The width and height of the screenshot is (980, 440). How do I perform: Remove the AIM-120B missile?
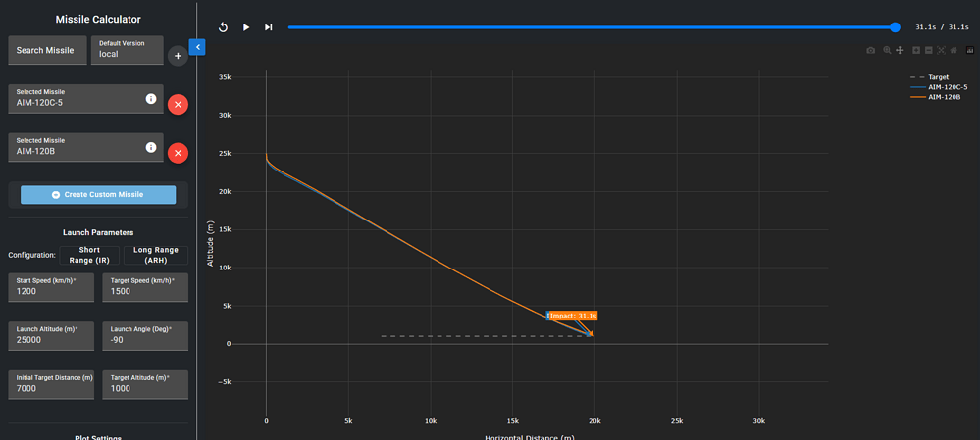pyautogui.click(x=178, y=153)
